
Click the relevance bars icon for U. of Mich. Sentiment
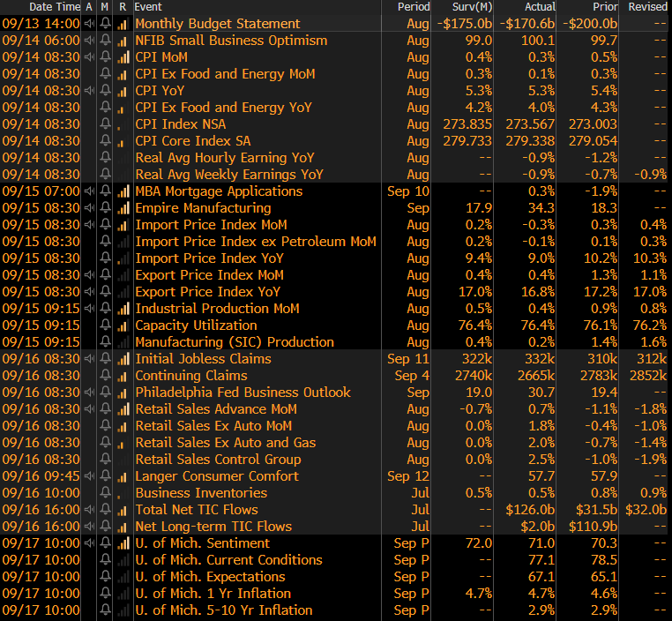[122, 543]
